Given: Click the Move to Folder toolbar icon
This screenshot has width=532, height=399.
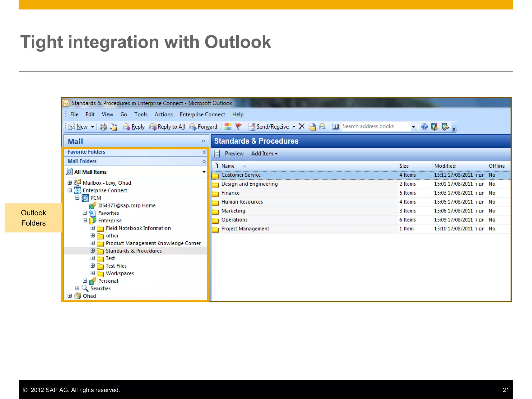Looking at the screenshot, I should [x=114, y=127].
